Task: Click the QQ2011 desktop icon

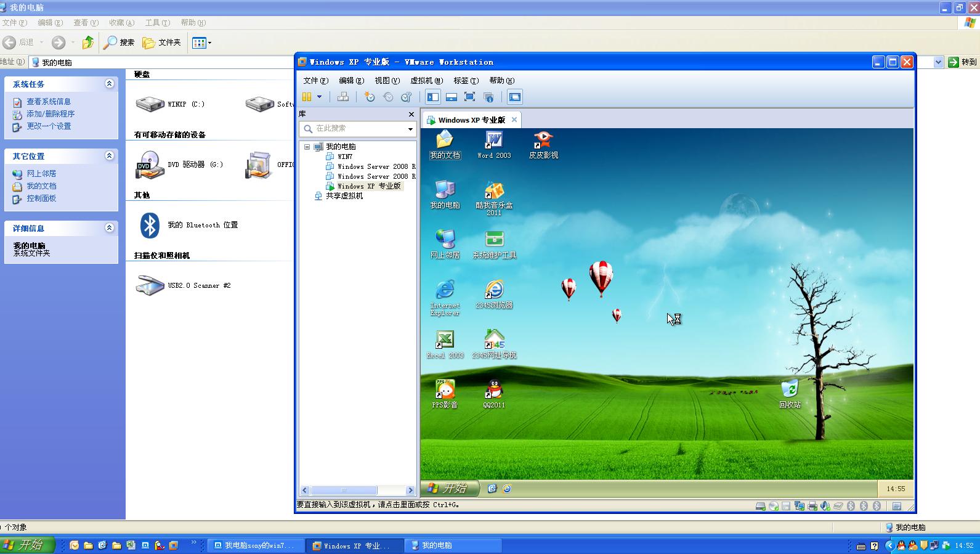Action: click(494, 394)
